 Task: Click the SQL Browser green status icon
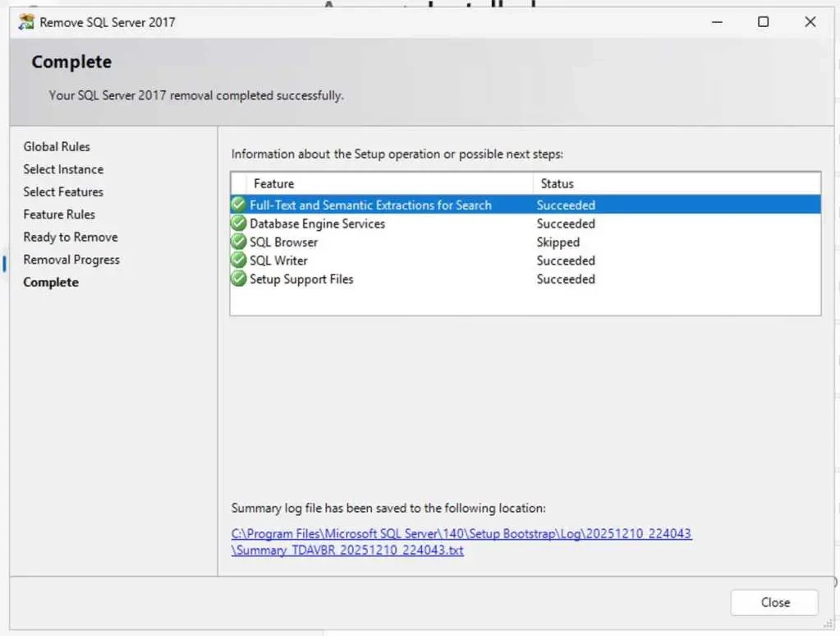pyautogui.click(x=239, y=242)
